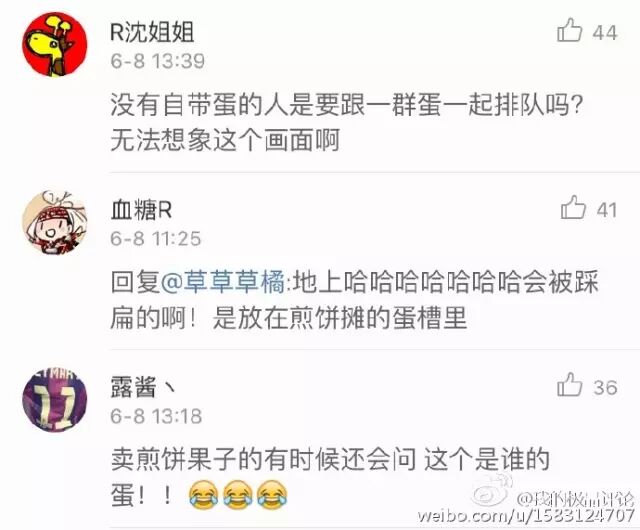Open the giraffe avatar of R沈姐姐
This screenshot has height=530, width=640.
click(55, 44)
